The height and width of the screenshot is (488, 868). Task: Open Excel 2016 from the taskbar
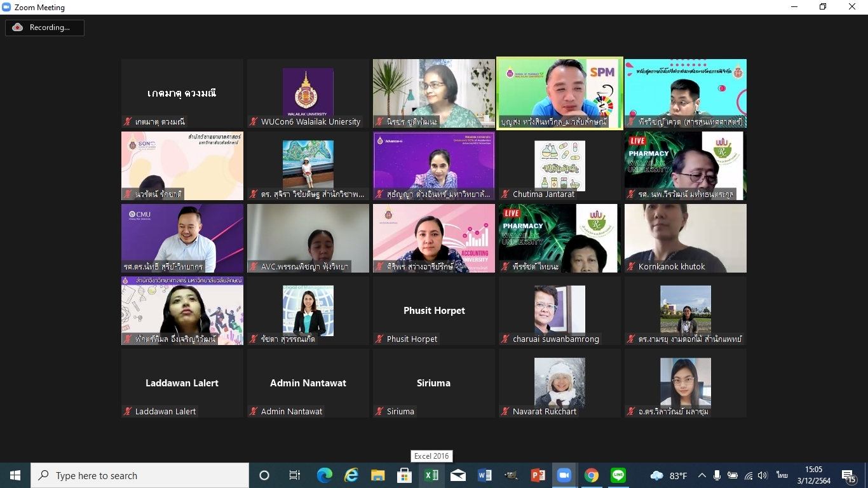click(431, 475)
